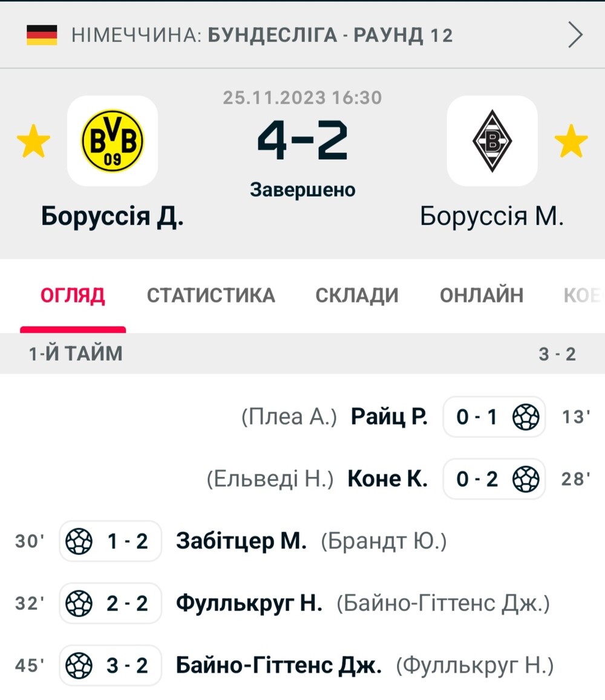
Task: Select the Огляд tab
Action: (73, 295)
